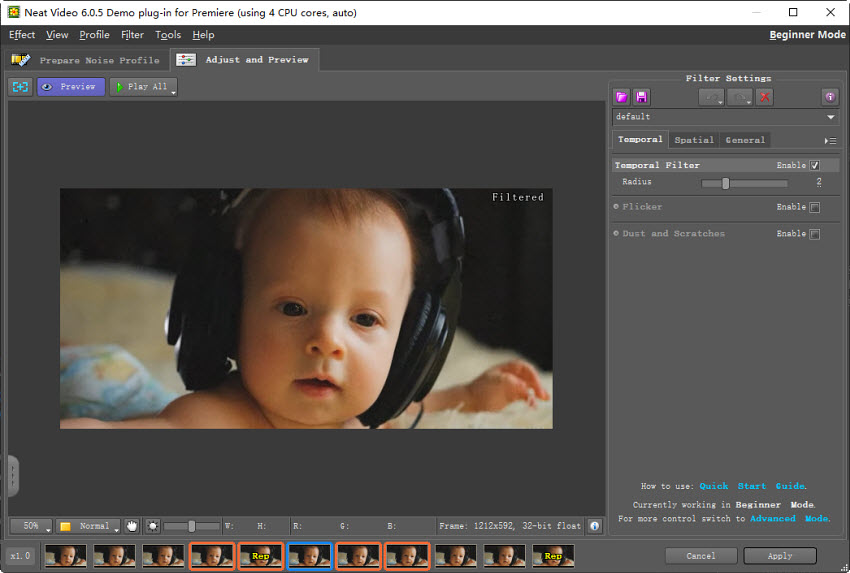Screen dimensions: 850x573
Task: Click Play All button
Action: (x=141, y=87)
